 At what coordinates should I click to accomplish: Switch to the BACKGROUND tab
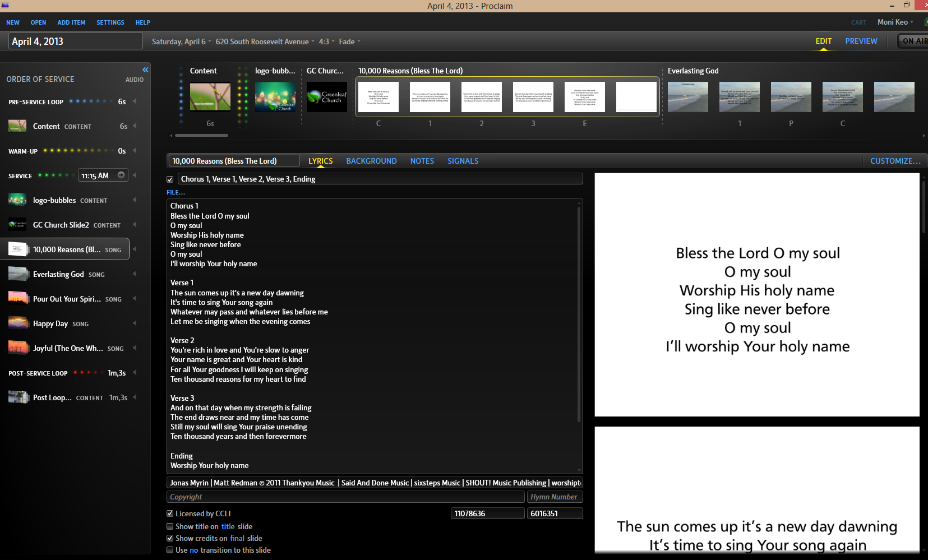pyautogui.click(x=371, y=161)
